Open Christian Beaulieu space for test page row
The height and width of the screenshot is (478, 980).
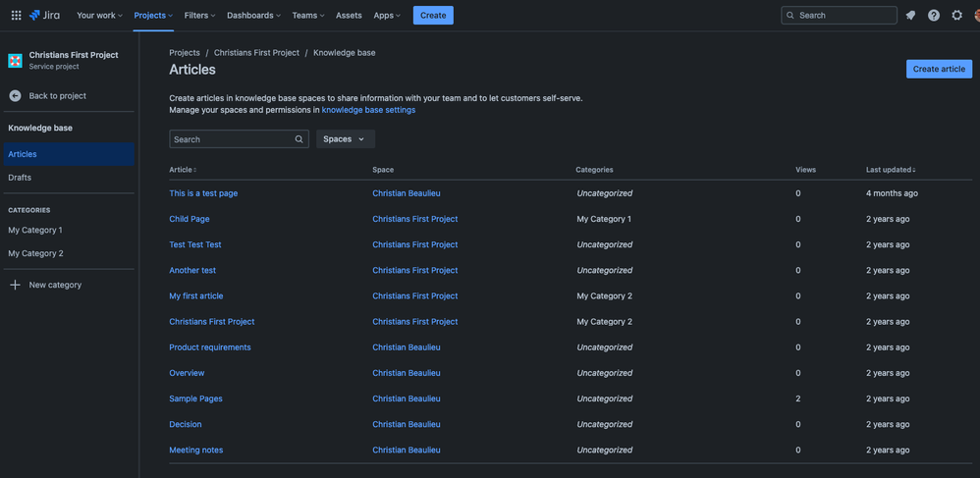pos(407,193)
